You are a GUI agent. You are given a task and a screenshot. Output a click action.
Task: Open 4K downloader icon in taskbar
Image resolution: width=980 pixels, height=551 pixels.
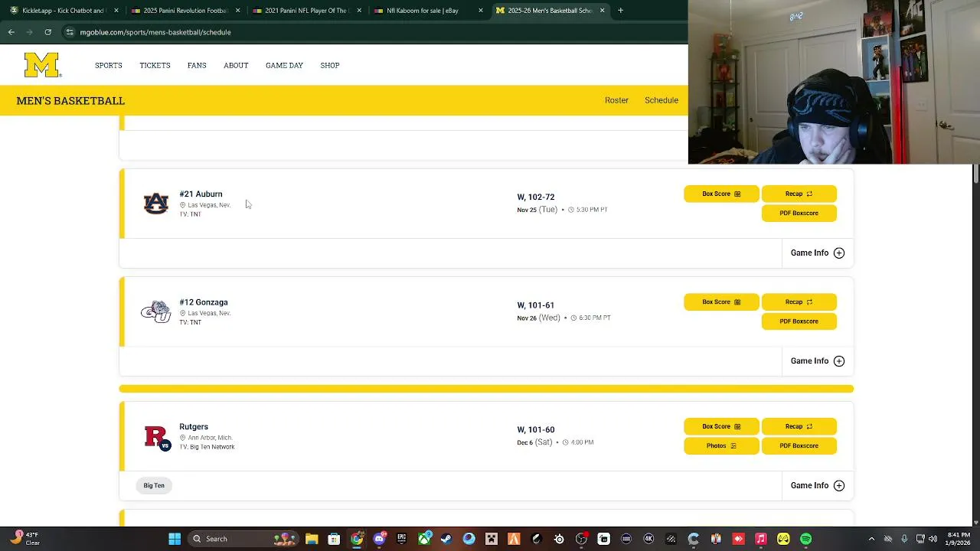pos(648,539)
